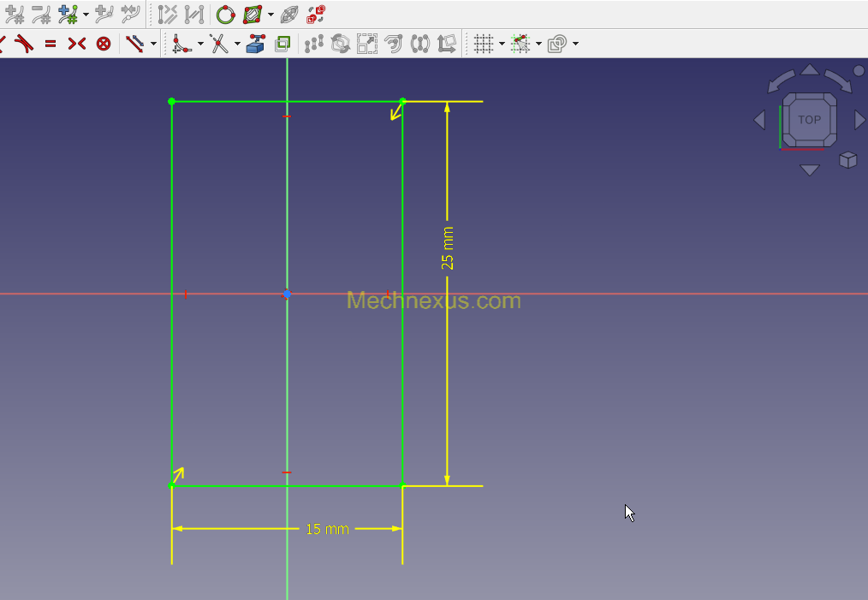Viewport: 868px width, 600px height.
Task: Click rendering order icon
Action: pos(557,43)
